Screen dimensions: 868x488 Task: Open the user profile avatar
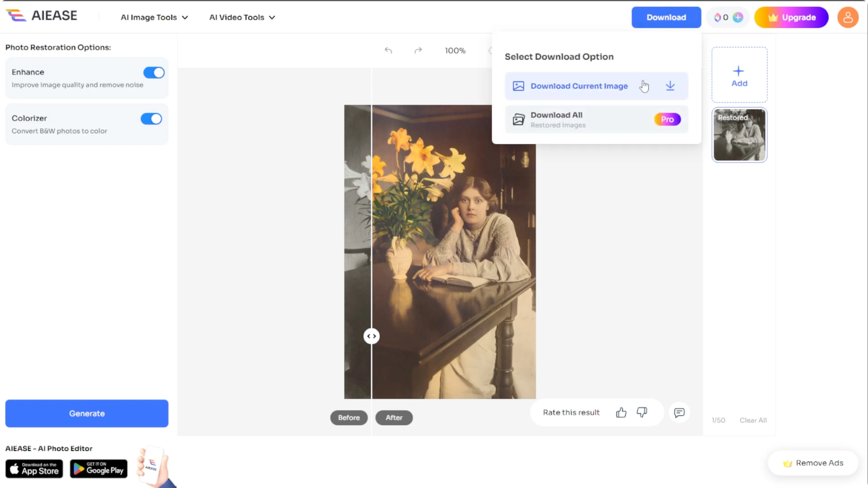[x=848, y=17]
